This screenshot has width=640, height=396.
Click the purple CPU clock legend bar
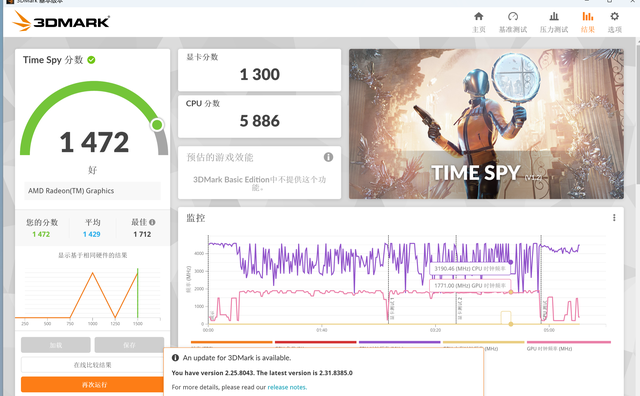pos(400,342)
